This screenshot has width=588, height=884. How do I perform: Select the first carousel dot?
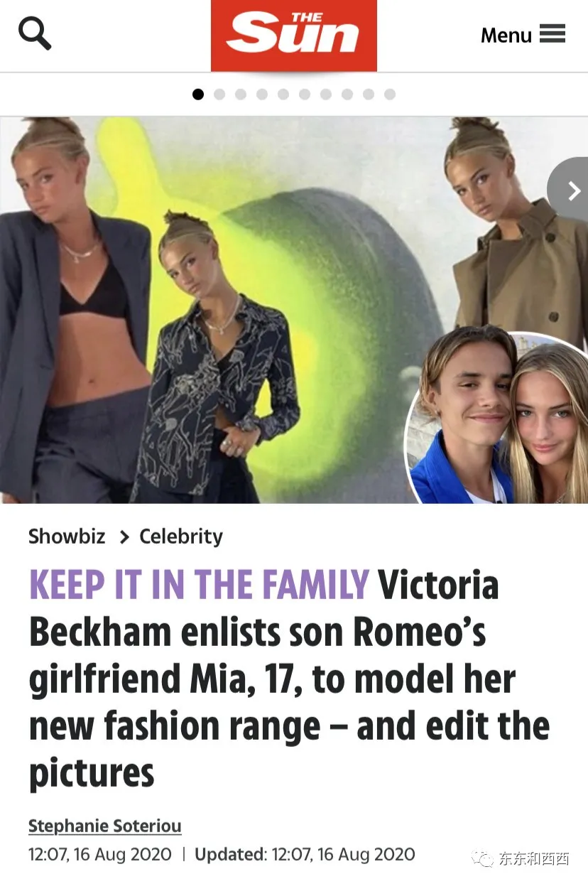tap(198, 94)
